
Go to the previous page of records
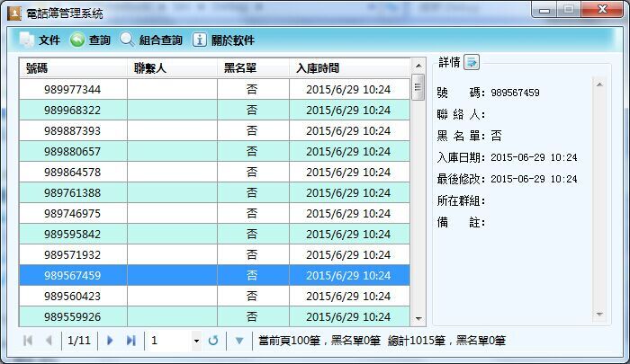49,341
